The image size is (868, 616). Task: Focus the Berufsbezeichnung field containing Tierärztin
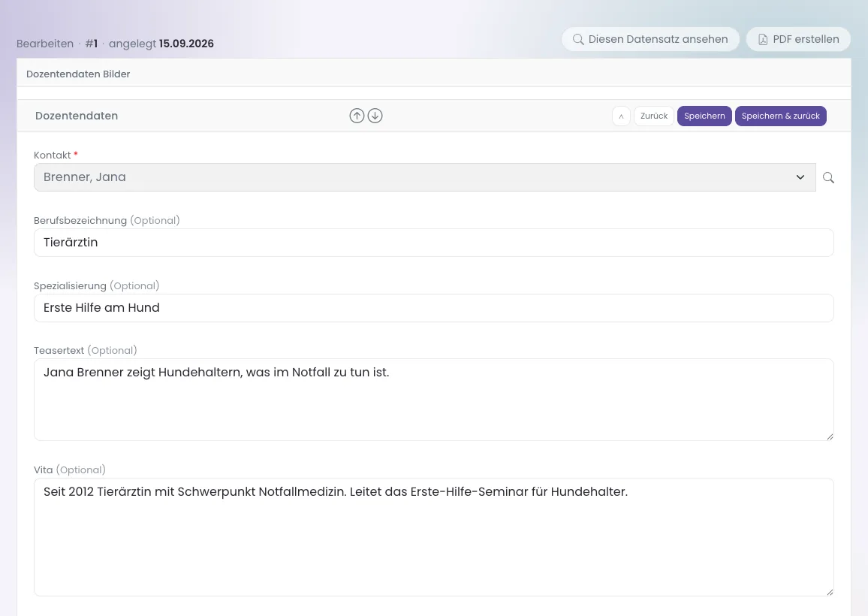[x=433, y=243]
